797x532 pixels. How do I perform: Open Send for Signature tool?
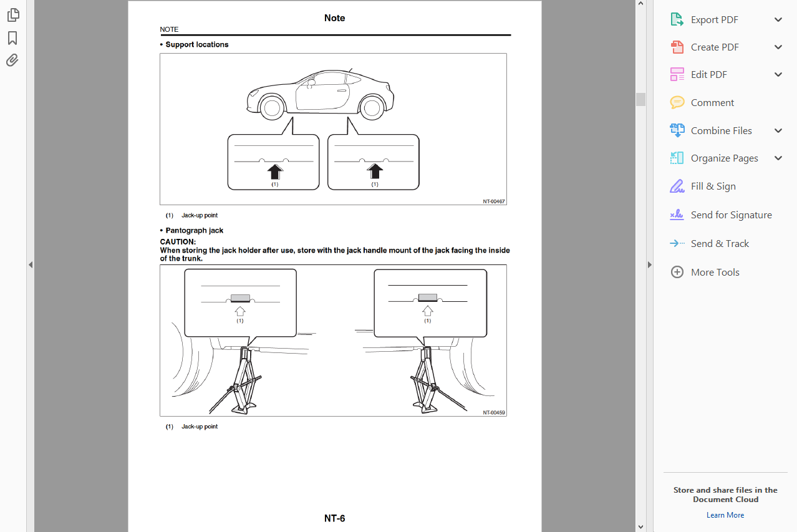(720, 215)
